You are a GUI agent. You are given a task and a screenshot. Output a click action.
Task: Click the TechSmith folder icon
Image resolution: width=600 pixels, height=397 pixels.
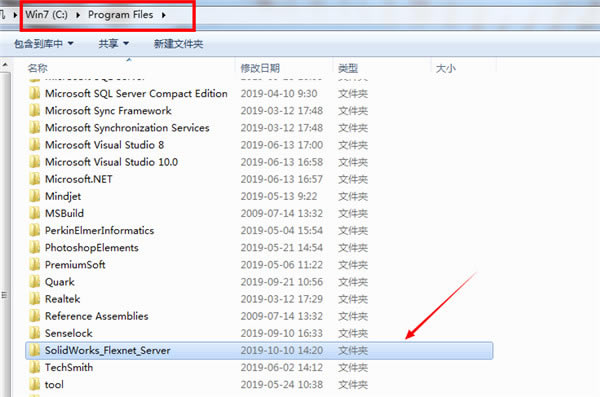[34, 367]
